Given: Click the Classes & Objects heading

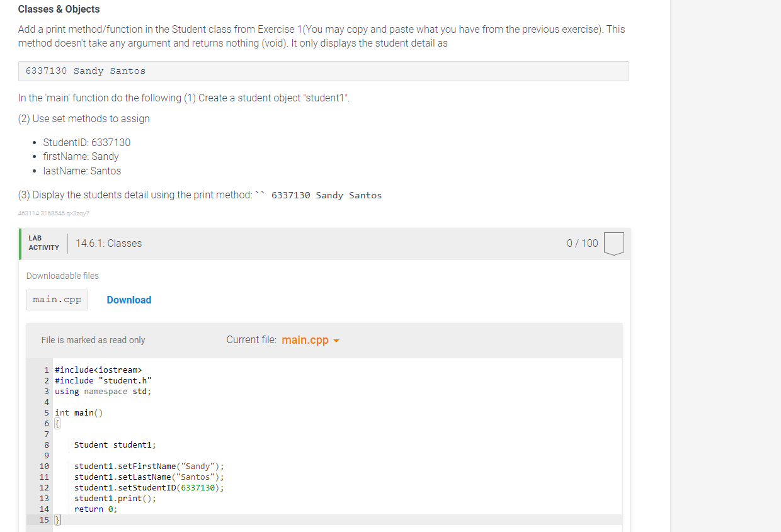Looking at the screenshot, I should tap(59, 9).
